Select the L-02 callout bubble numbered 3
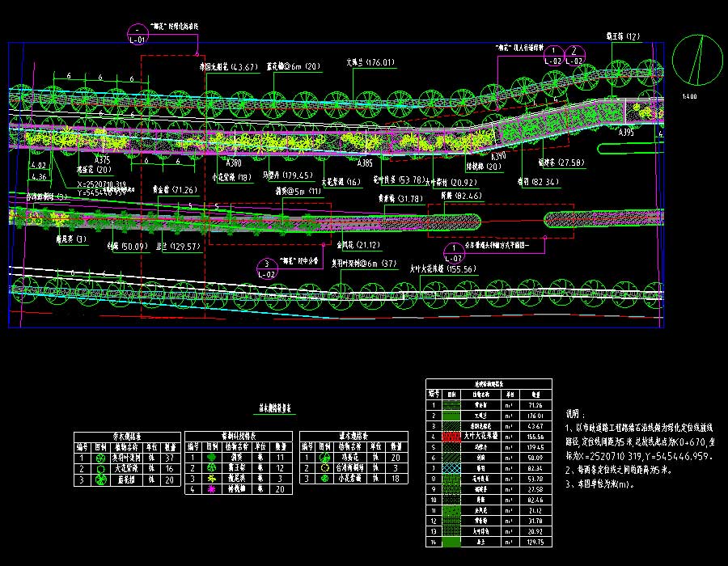 click(x=267, y=269)
